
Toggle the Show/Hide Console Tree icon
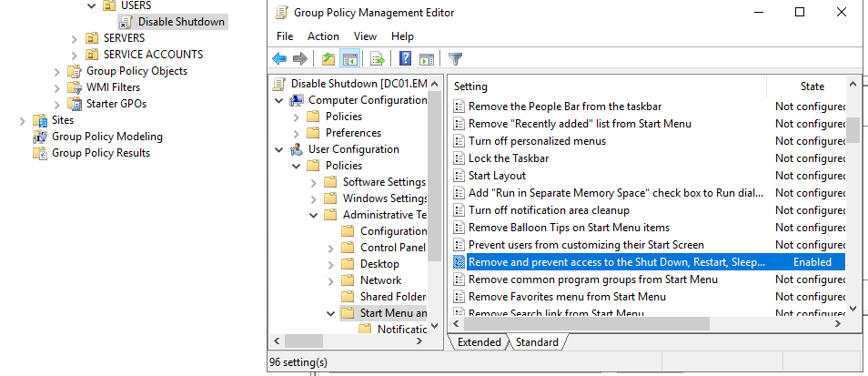[x=348, y=59]
